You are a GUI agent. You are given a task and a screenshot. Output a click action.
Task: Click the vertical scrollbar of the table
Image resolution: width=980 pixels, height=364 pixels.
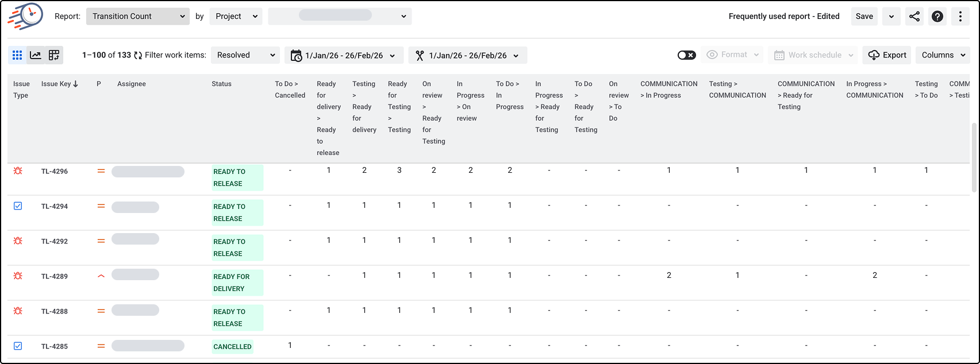(x=974, y=157)
